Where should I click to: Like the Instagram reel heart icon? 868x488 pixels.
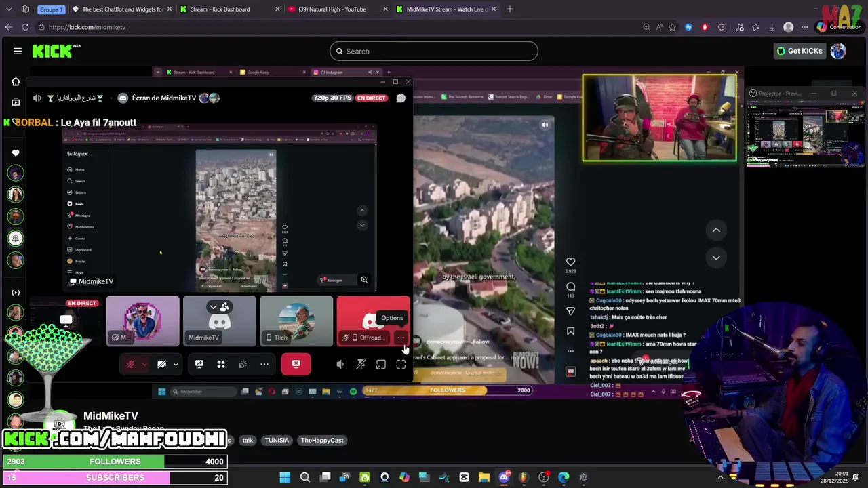point(570,262)
